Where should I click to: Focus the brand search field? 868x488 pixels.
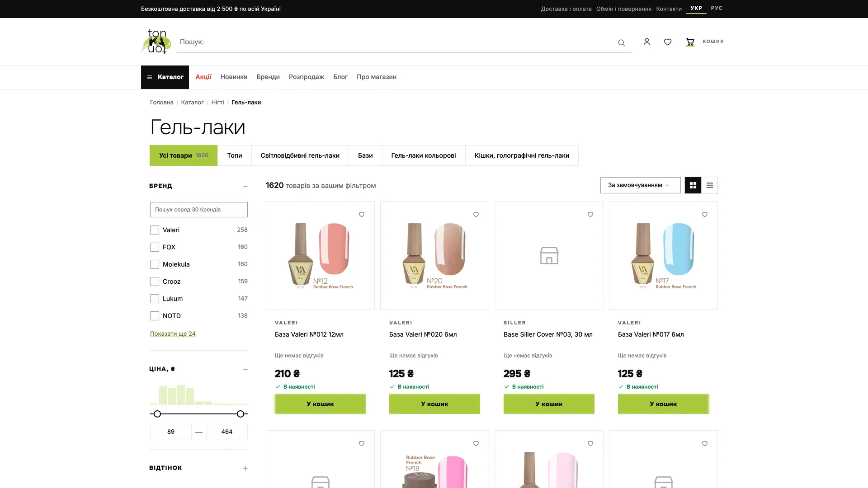[x=199, y=210]
